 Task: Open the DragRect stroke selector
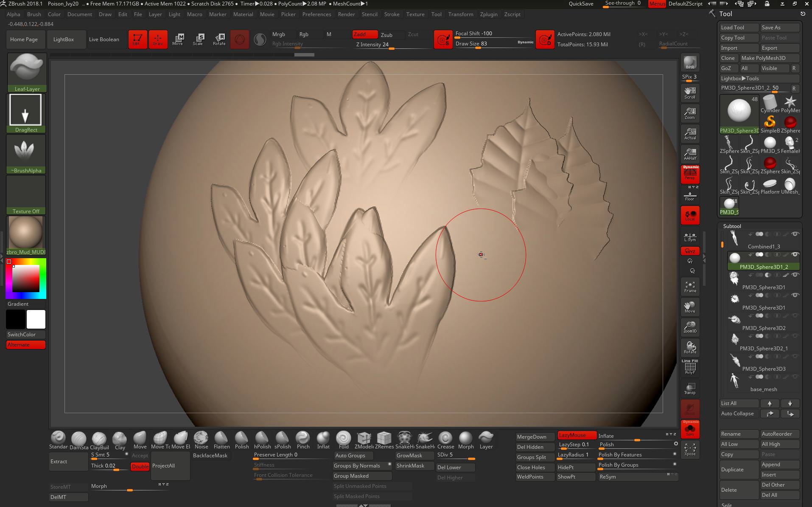tap(27, 113)
